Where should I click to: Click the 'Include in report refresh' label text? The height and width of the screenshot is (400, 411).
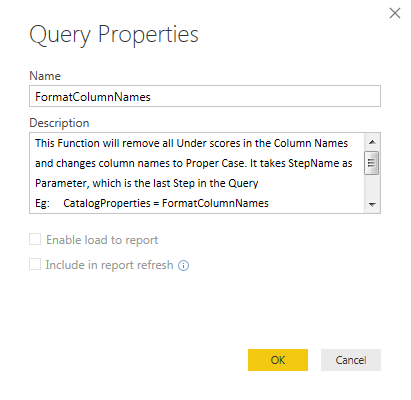pyautogui.click(x=109, y=265)
